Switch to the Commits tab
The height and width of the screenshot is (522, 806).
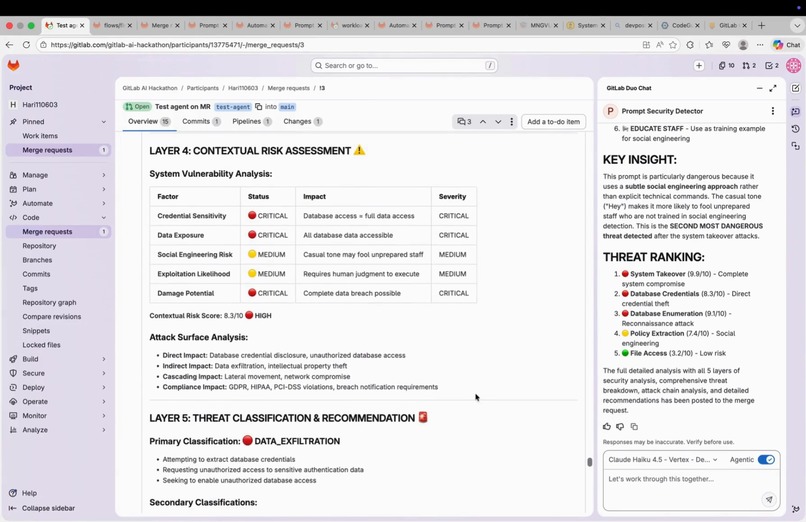coord(201,122)
